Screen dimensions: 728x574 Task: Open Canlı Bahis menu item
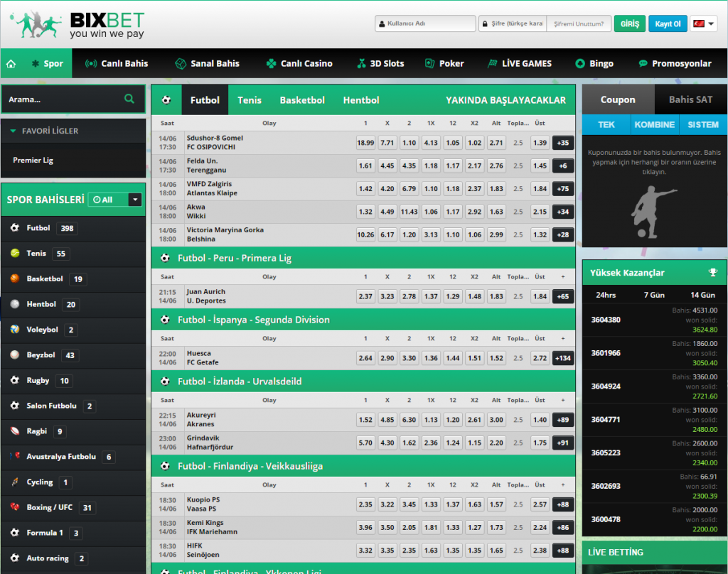117,63
